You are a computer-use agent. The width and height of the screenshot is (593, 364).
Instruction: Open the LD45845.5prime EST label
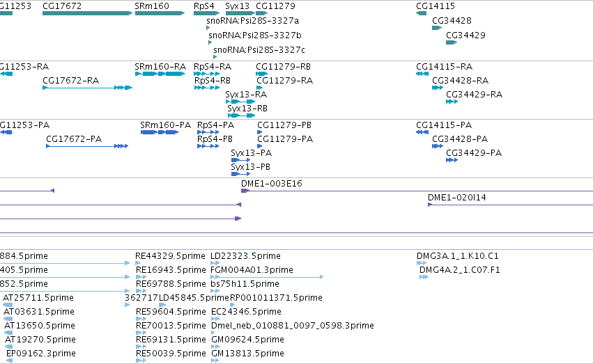point(194,298)
